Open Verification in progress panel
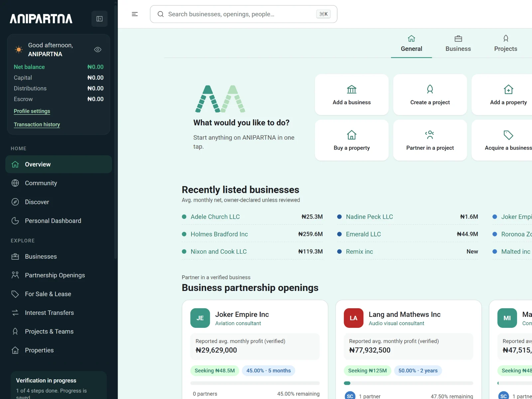This screenshot has width=532, height=399. pos(59,385)
